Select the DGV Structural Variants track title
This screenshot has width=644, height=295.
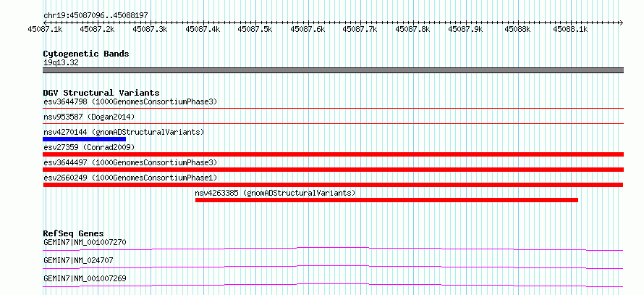click(101, 93)
